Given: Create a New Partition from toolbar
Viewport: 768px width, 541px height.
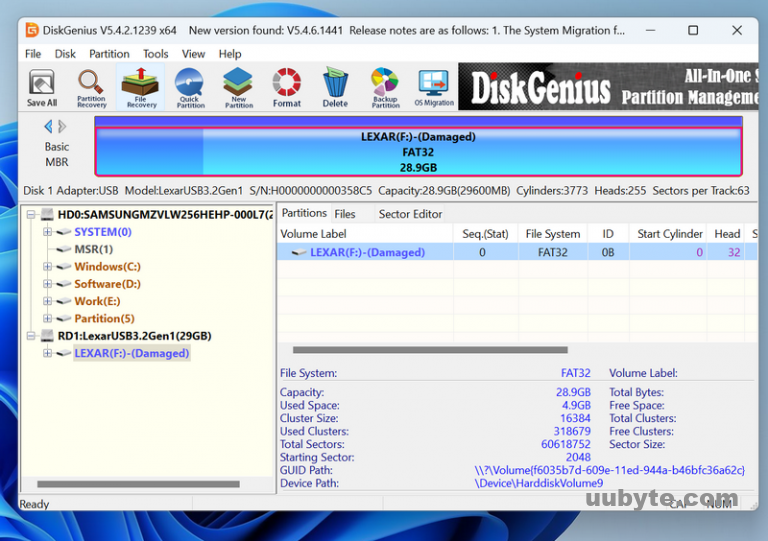Looking at the screenshot, I should coord(238,87).
